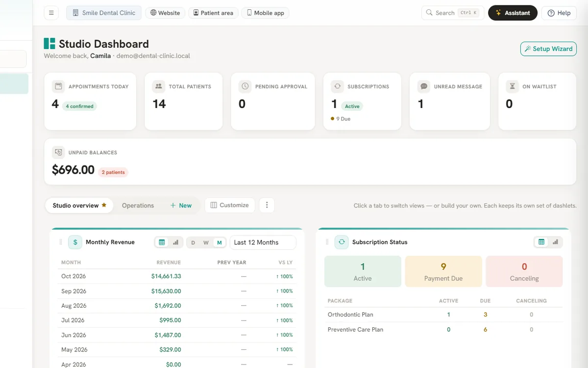Click the $329.00 revenue value
The height and width of the screenshot is (368, 588).
170,349
